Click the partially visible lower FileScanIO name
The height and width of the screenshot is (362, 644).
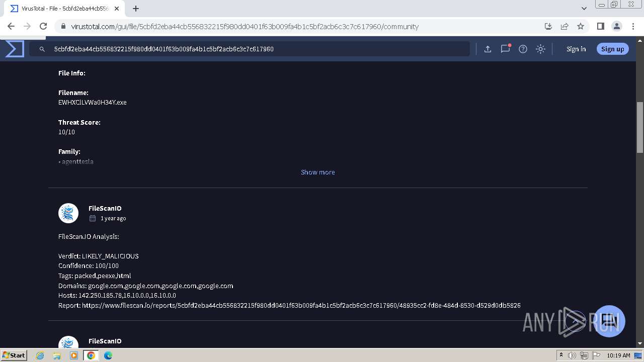pyautogui.click(x=105, y=341)
